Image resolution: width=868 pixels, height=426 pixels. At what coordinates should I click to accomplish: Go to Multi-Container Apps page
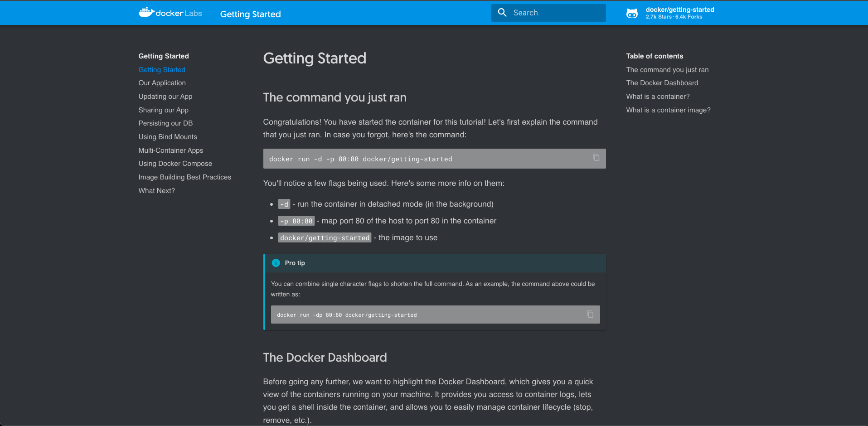[170, 150]
